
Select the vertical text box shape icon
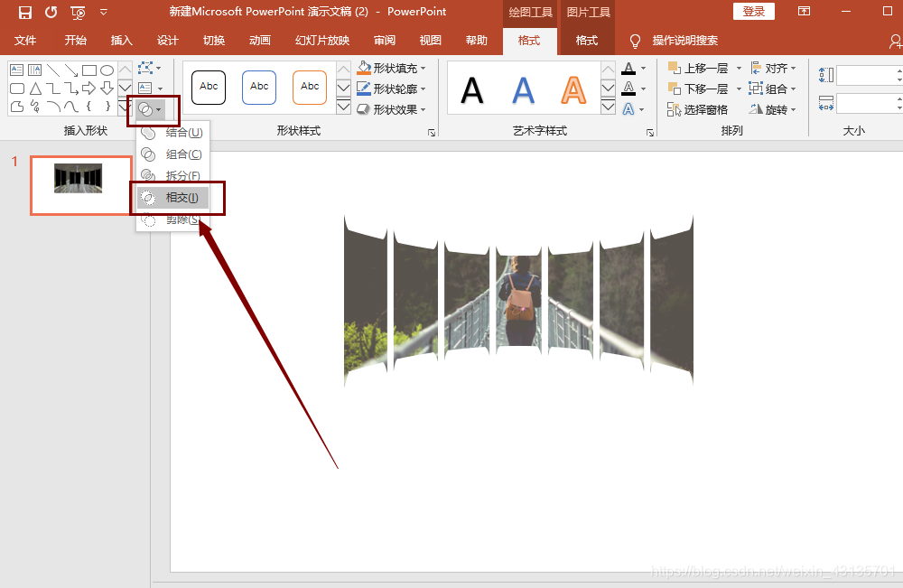tap(34, 70)
